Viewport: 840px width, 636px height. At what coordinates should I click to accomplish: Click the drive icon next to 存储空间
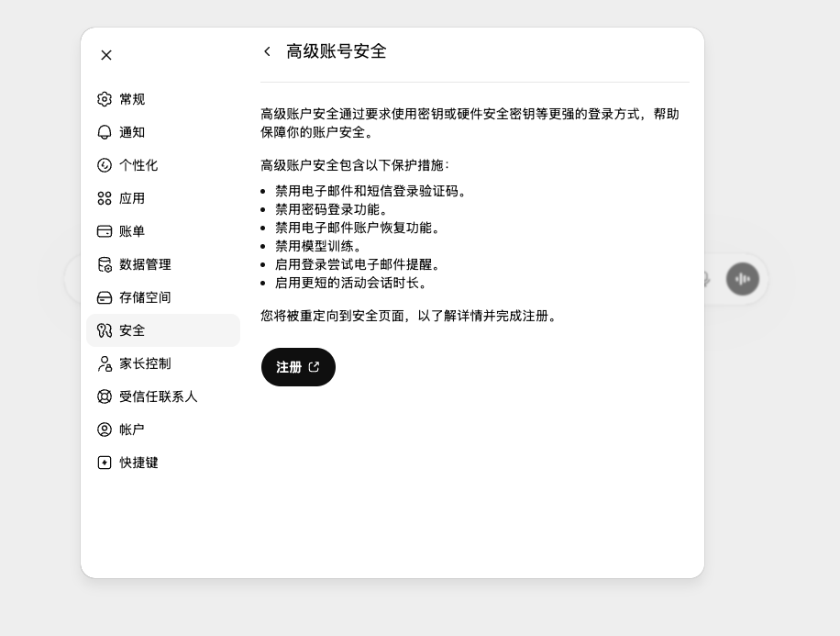(105, 297)
